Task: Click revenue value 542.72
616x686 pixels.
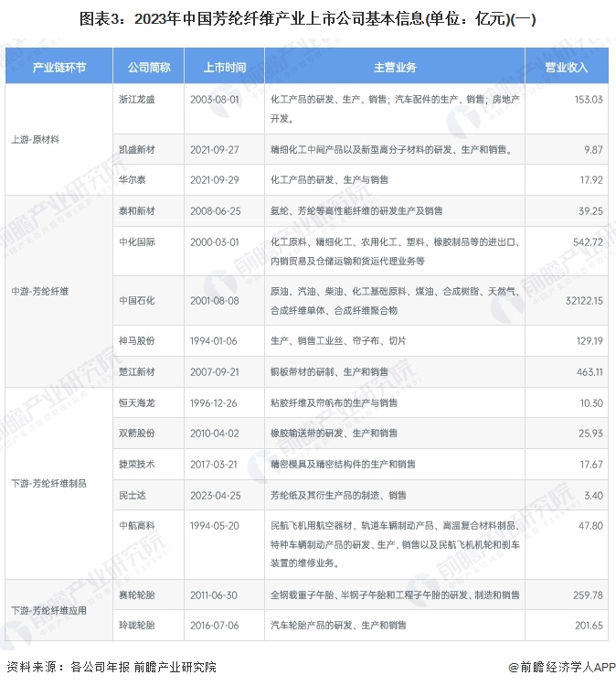Action: click(x=588, y=242)
